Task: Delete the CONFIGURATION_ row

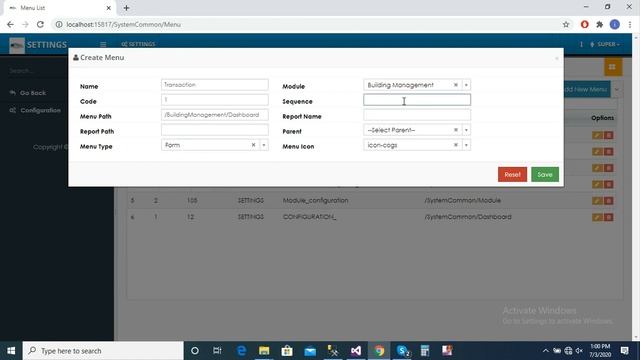Action: (609, 217)
